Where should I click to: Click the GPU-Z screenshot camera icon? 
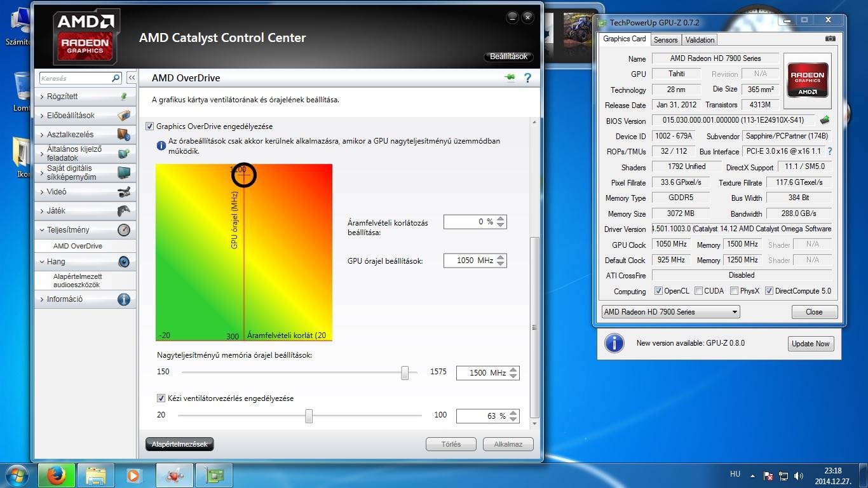831,39
